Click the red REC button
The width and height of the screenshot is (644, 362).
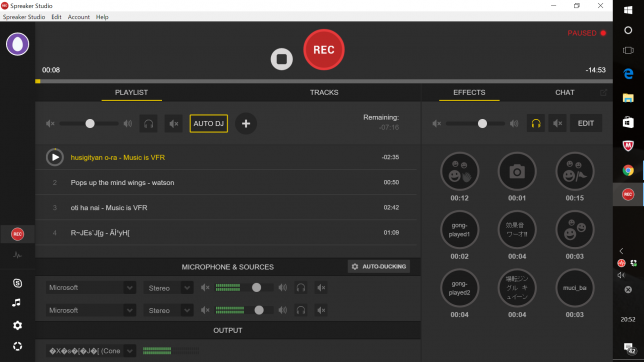tap(324, 50)
